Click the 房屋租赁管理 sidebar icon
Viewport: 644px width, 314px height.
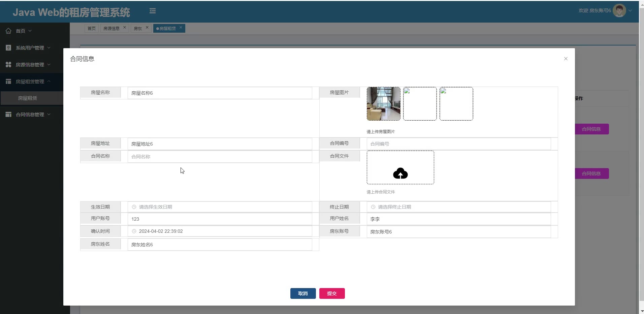(8, 81)
